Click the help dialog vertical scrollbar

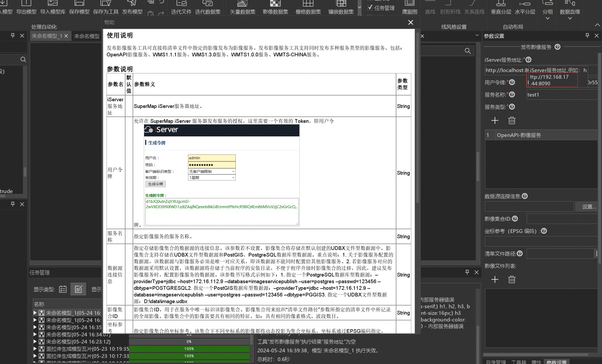[x=417, y=117]
